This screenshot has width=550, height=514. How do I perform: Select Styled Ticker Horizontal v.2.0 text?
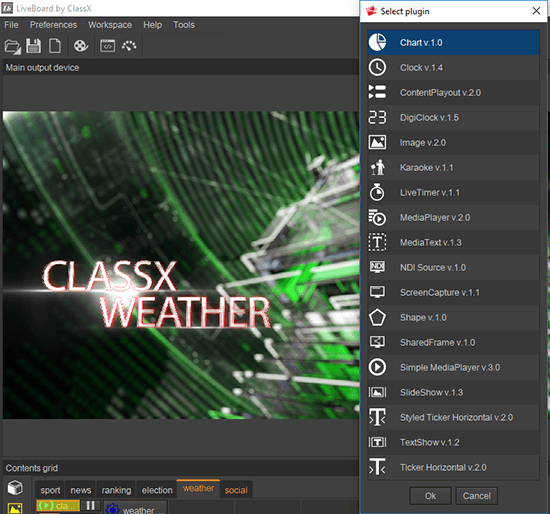[456, 417]
